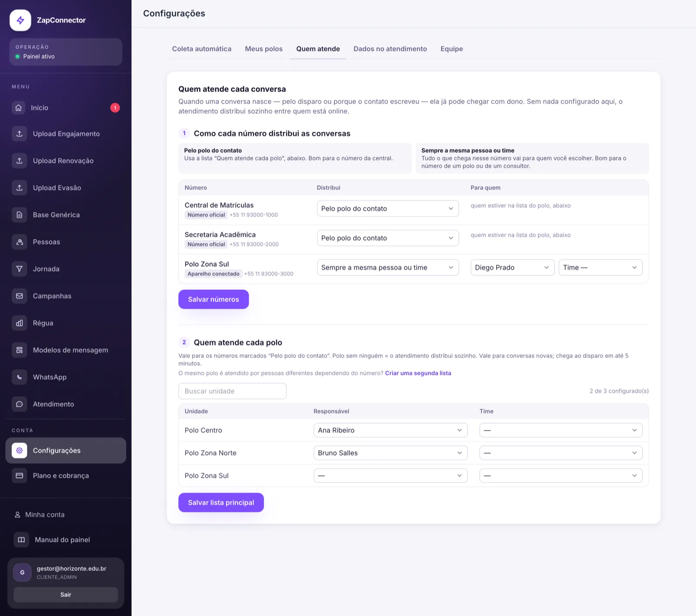Click the Minha conta user icon

(x=17, y=515)
